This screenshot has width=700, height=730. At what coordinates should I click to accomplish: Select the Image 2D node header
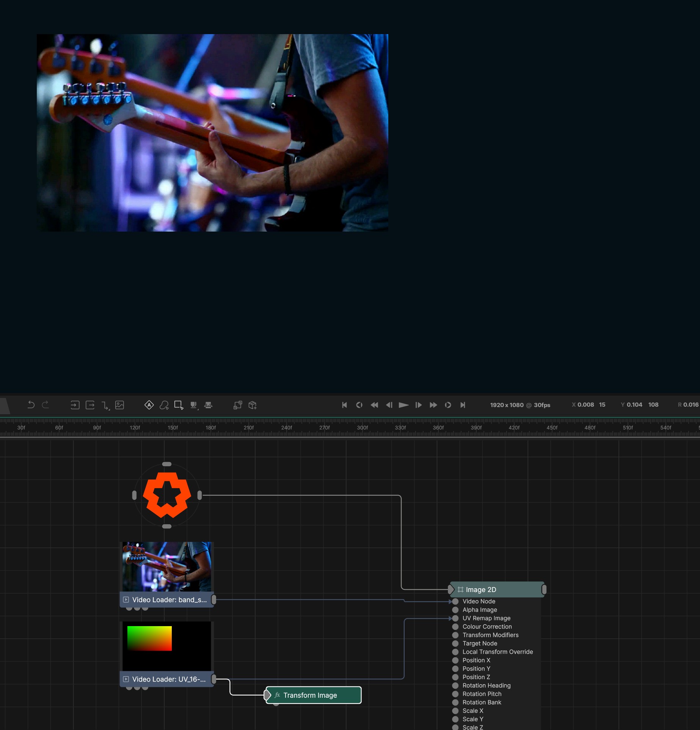click(x=497, y=589)
